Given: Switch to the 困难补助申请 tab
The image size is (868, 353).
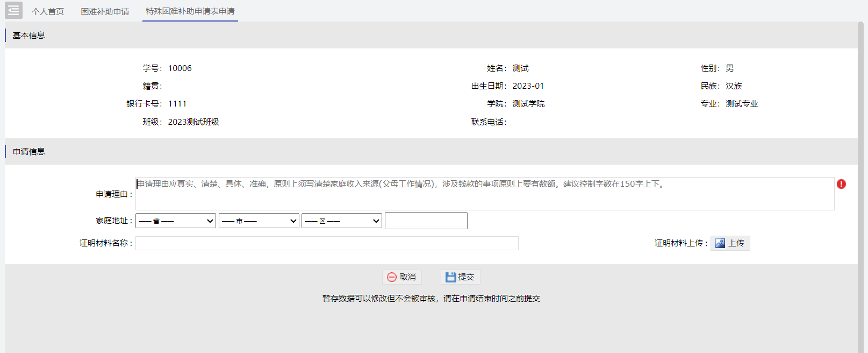Looking at the screenshot, I should [105, 11].
